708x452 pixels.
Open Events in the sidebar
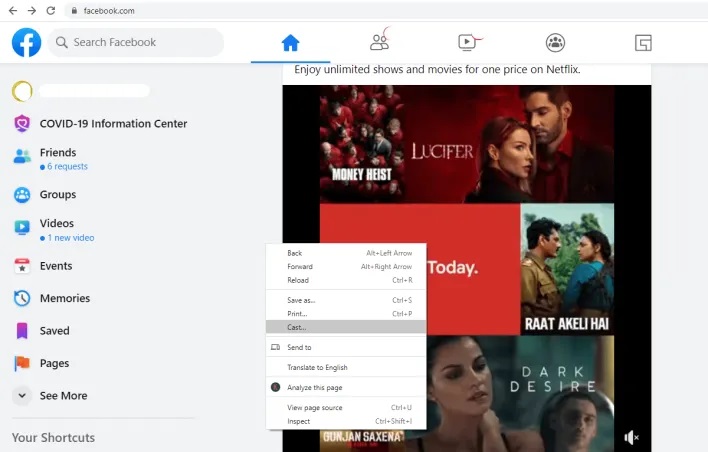pyautogui.click(x=56, y=266)
